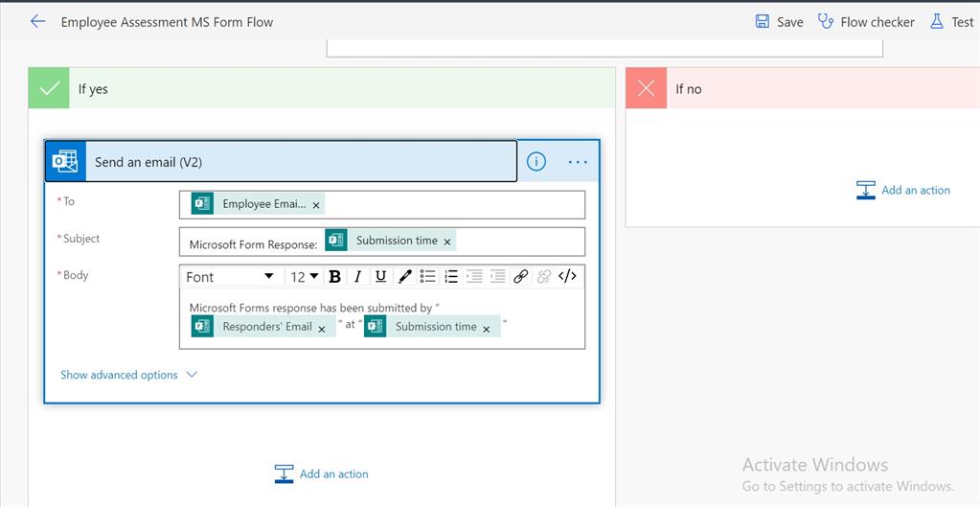Select the Employee Email token
Image resolution: width=980 pixels, height=507 pixels.
pyautogui.click(x=258, y=204)
